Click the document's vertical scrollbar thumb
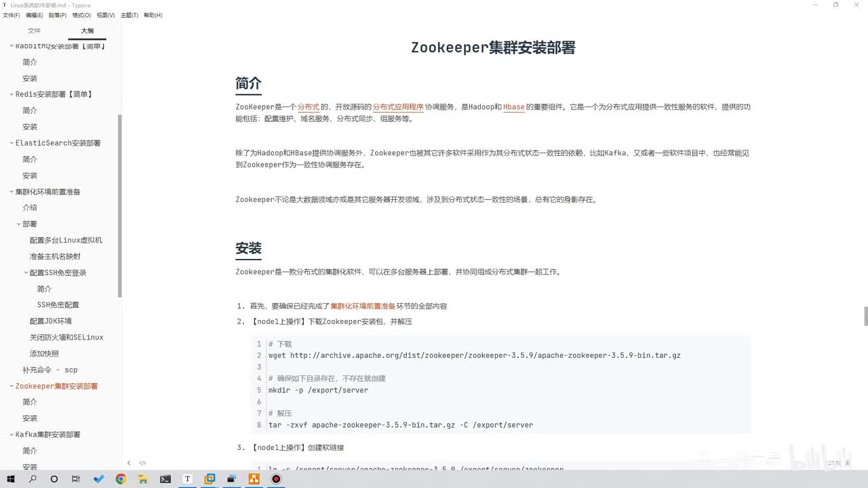868x488 pixels. (x=865, y=316)
